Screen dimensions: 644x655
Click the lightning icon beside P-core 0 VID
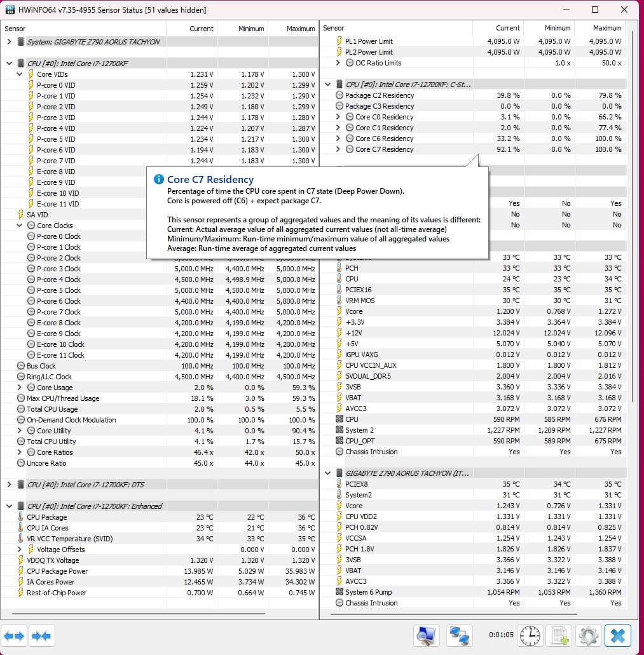[x=31, y=84]
